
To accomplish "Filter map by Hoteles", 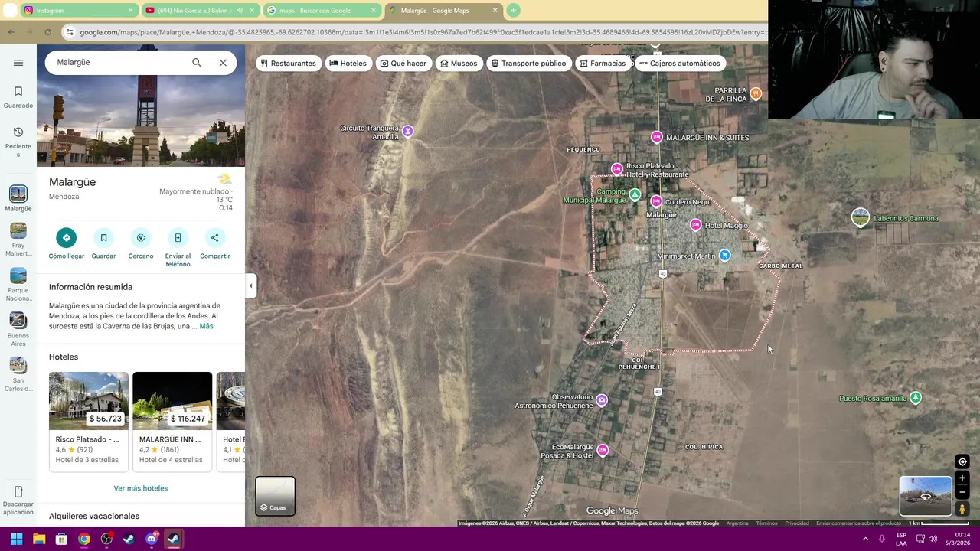I will point(348,64).
